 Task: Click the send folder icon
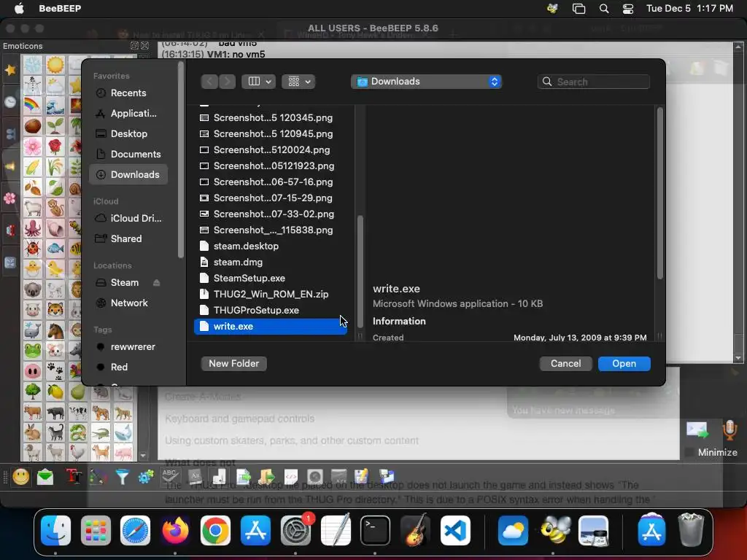point(267,477)
